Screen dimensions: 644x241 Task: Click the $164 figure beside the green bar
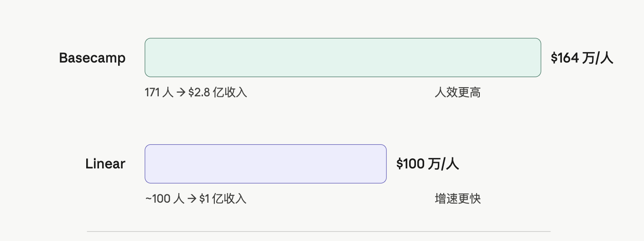[565, 58]
